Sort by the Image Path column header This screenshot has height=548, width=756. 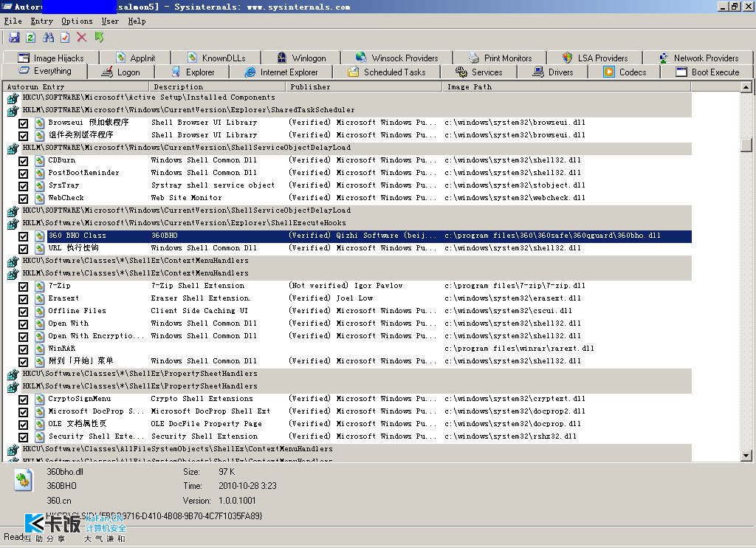pos(566,87)
